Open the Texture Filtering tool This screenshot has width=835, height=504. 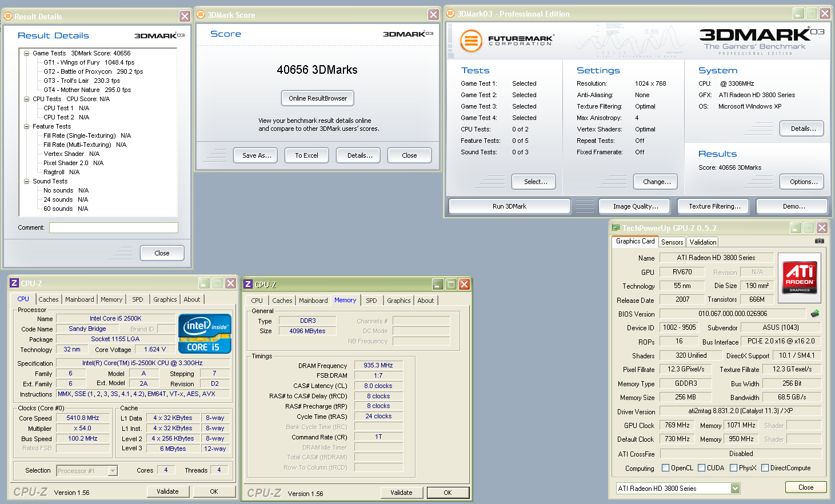(x=714, y=206)
